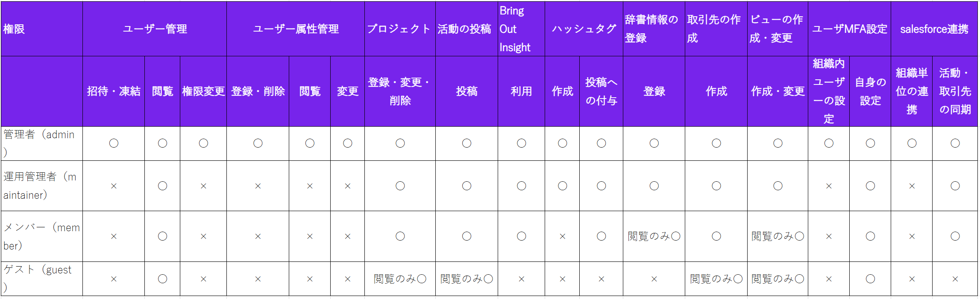Click the 管理者（admin） row label
The image size is (980, 299).
(x=42, y=143)
